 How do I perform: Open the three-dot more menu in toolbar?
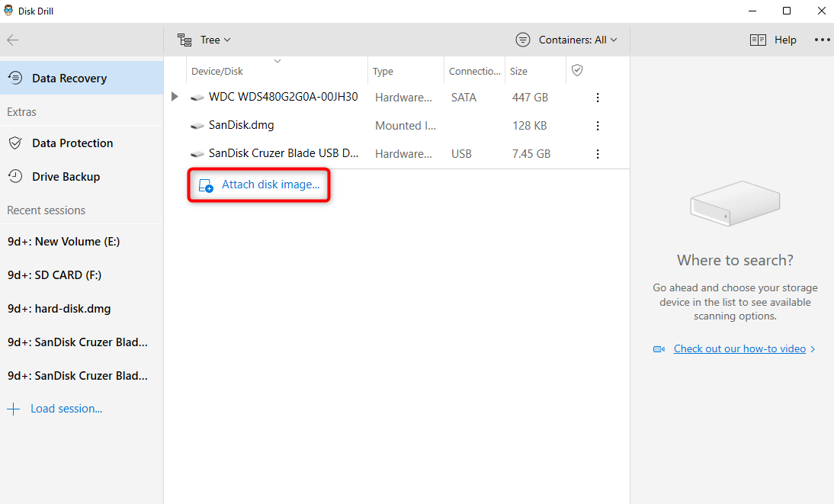(823, 40)
